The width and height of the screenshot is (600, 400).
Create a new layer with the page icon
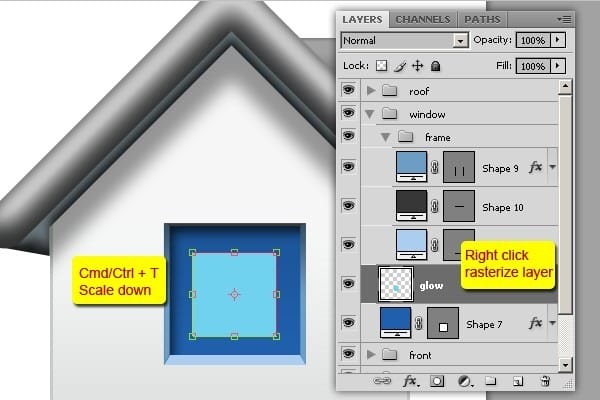coord(517,381)
